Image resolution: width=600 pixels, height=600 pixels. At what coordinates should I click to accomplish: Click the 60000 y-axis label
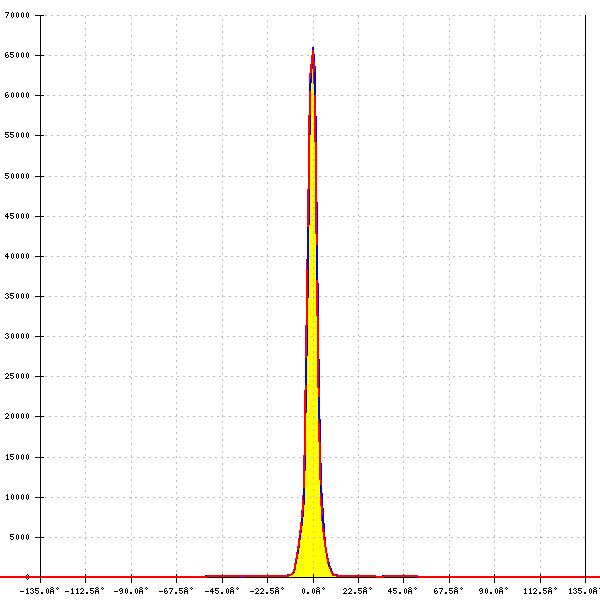[17, 95]
